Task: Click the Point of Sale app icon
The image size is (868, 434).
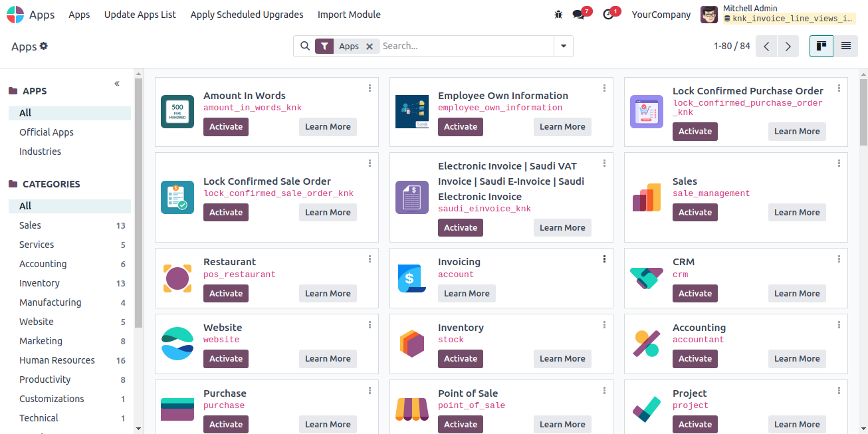Action: tap(412, 409)
